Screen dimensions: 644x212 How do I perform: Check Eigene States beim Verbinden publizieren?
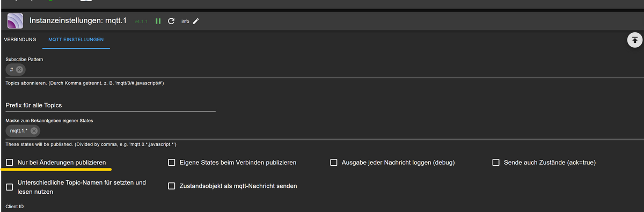[172, 162]
